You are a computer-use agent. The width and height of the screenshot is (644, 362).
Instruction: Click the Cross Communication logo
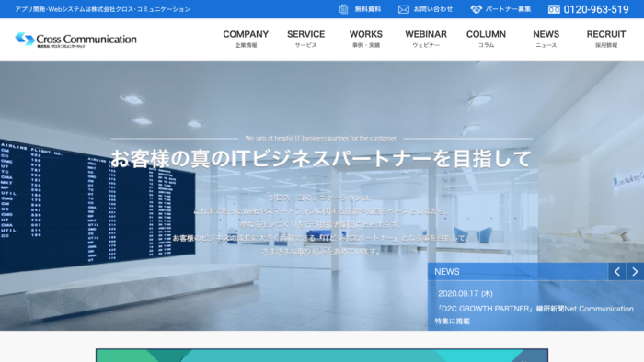(x=76, y=40)
